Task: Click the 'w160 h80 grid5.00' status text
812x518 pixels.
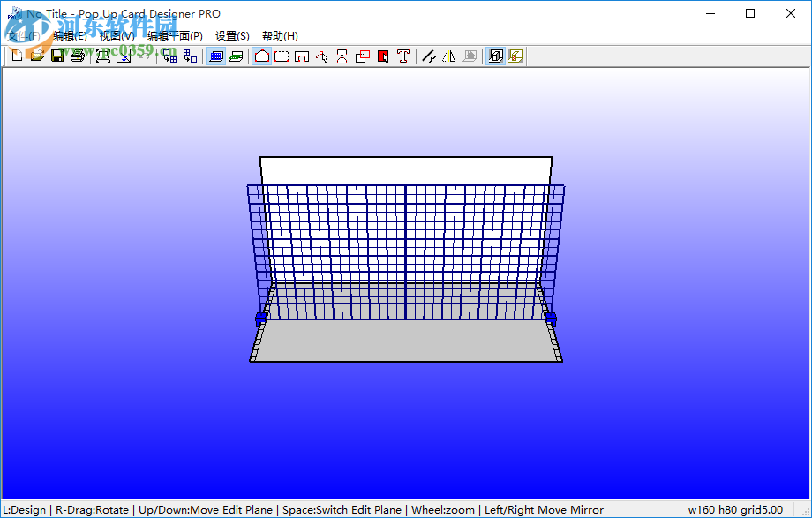Action: coord(735,510)
